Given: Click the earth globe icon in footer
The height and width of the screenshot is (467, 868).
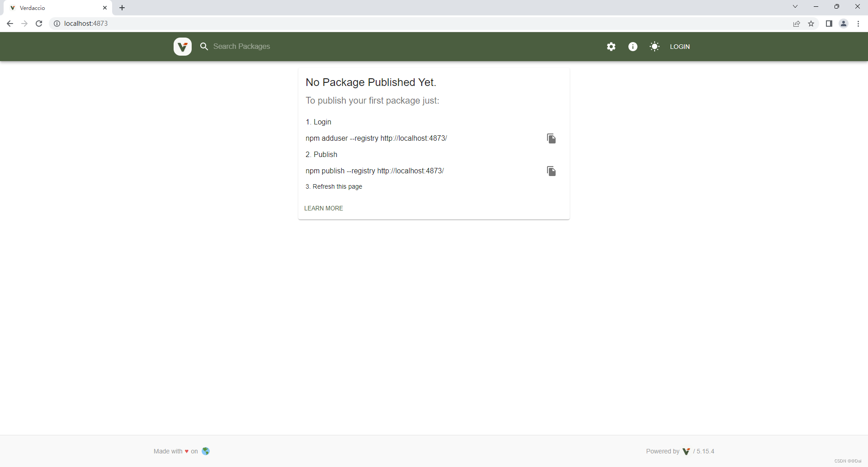Looking at the screenshot, I should 206,451.
